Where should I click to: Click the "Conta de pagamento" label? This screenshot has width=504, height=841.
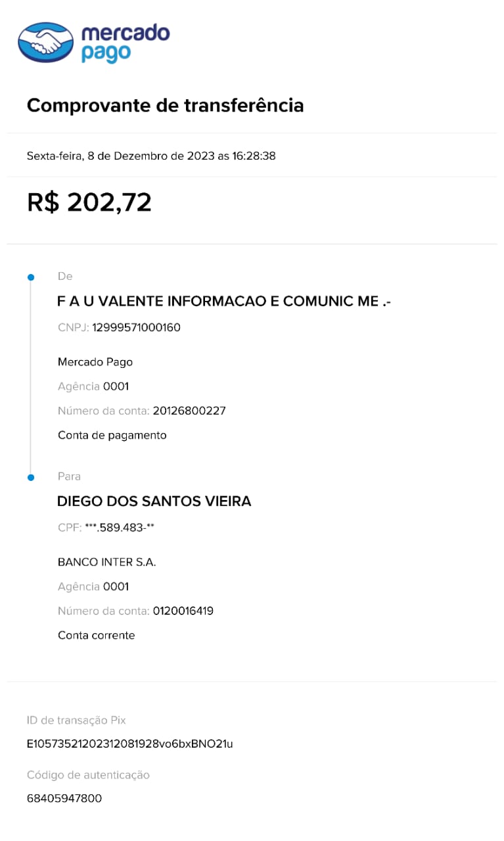112,435
